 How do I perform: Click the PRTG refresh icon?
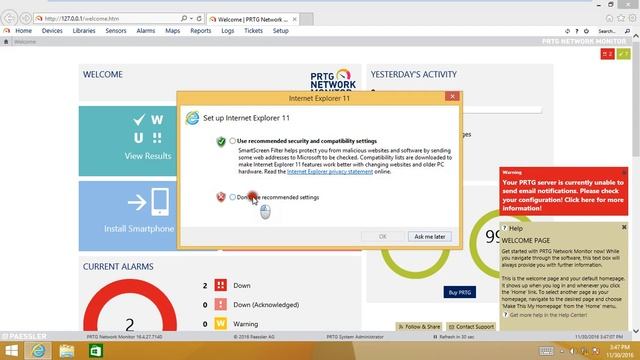[x=567, y=31]
